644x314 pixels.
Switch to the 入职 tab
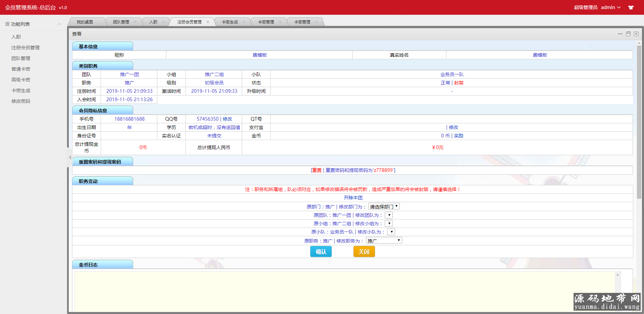(153, 22)
